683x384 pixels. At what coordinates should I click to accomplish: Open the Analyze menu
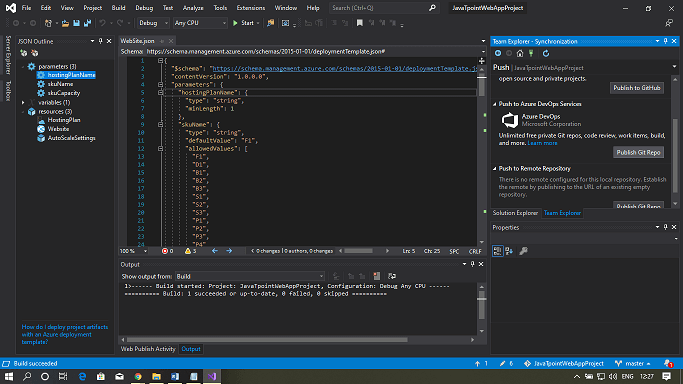coord(193,8)
